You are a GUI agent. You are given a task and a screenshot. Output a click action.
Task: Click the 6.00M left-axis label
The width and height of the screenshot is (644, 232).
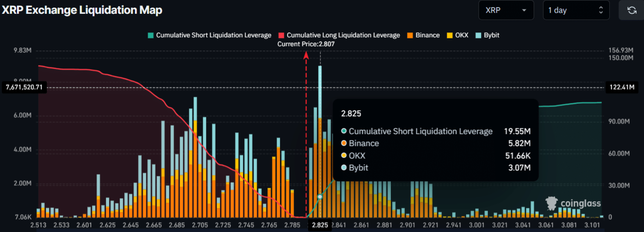pos(23,115)
